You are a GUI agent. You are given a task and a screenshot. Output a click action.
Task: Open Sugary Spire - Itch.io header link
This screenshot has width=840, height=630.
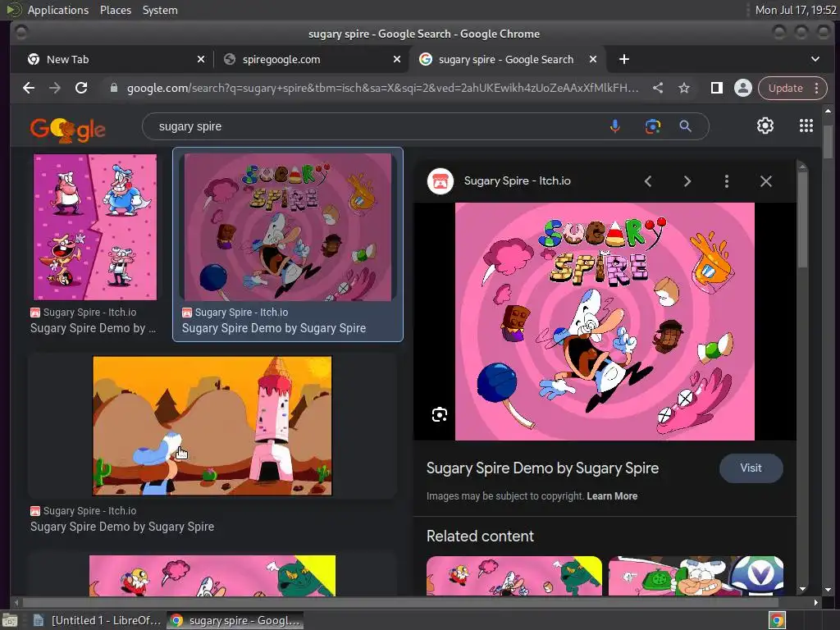pyautogui.click(x=517, y=181)
